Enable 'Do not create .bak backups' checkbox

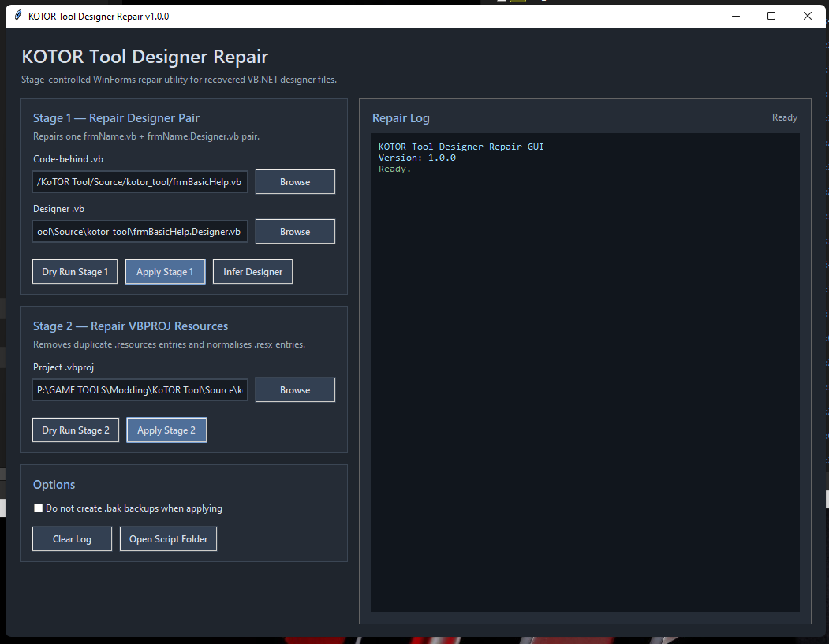click(x=38, y=508)
